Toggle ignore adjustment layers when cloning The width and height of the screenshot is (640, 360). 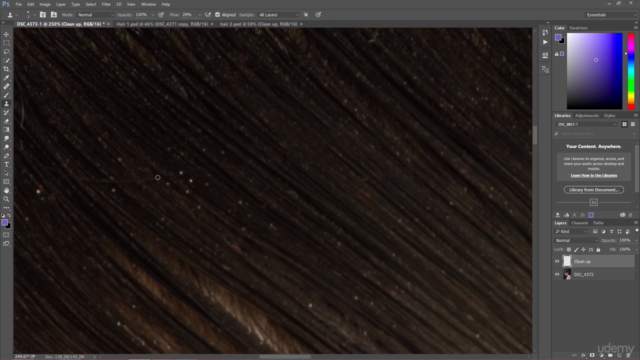tap(306, 15)
